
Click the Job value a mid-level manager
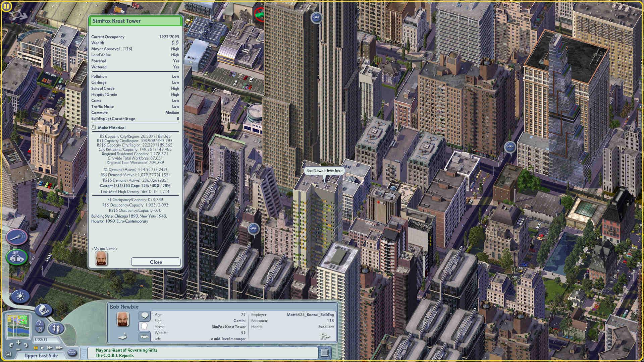click(228, 339)
